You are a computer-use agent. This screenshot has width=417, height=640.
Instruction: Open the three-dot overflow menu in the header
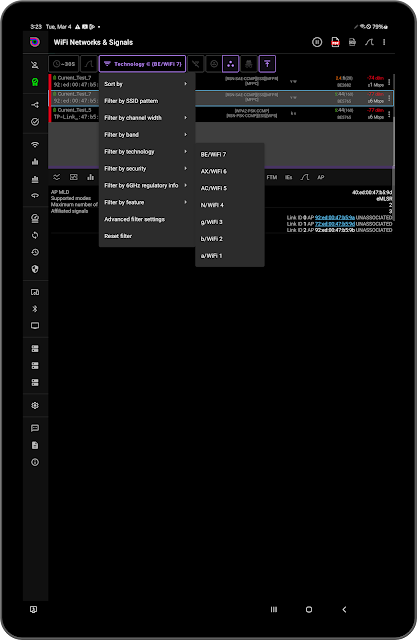384,42
